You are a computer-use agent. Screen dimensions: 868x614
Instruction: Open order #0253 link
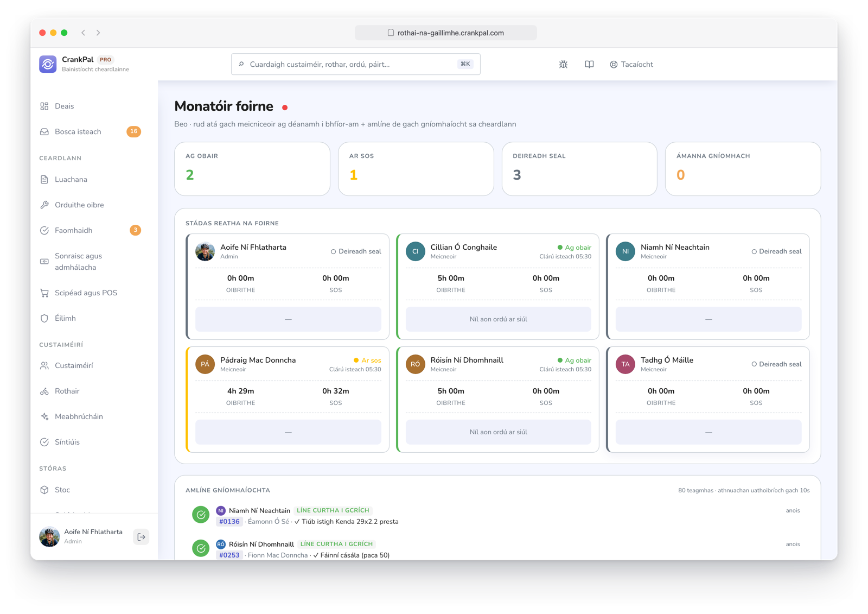point(229,555)
